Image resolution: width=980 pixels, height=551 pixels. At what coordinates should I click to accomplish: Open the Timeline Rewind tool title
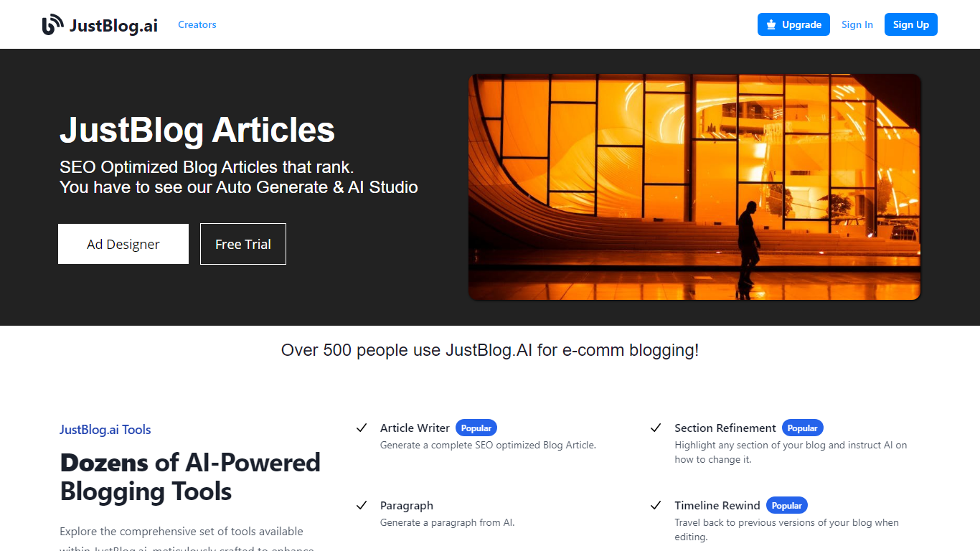tap(717, 506)
